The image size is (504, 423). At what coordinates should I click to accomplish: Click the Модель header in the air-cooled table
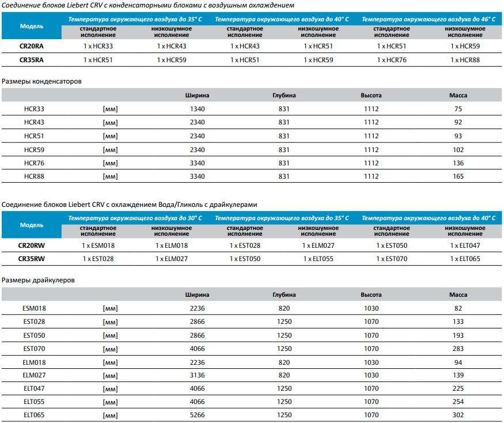tap(32, 26)
